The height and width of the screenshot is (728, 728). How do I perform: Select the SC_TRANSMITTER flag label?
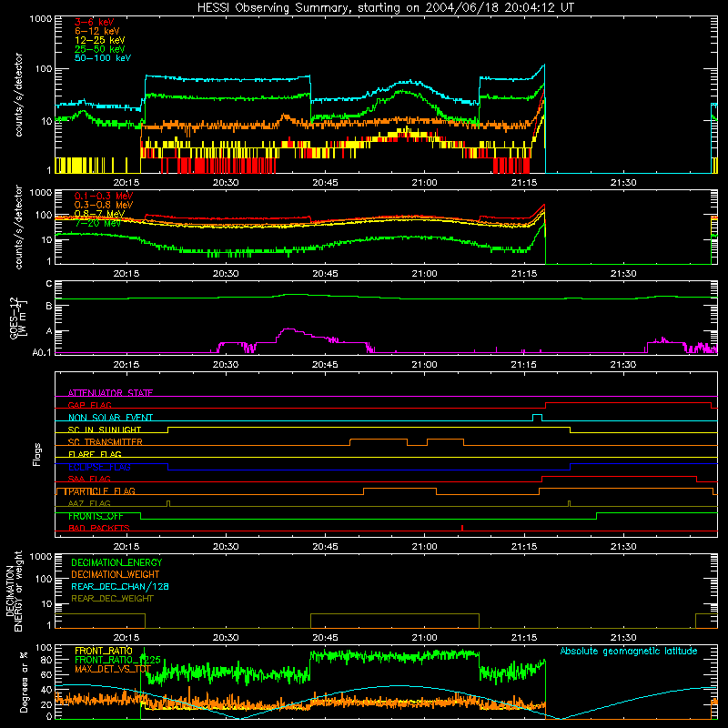coord(105,442)
